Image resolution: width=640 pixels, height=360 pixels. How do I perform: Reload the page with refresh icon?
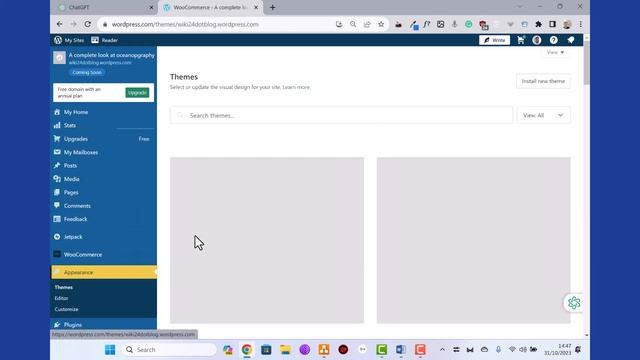(x=88, y=24)
